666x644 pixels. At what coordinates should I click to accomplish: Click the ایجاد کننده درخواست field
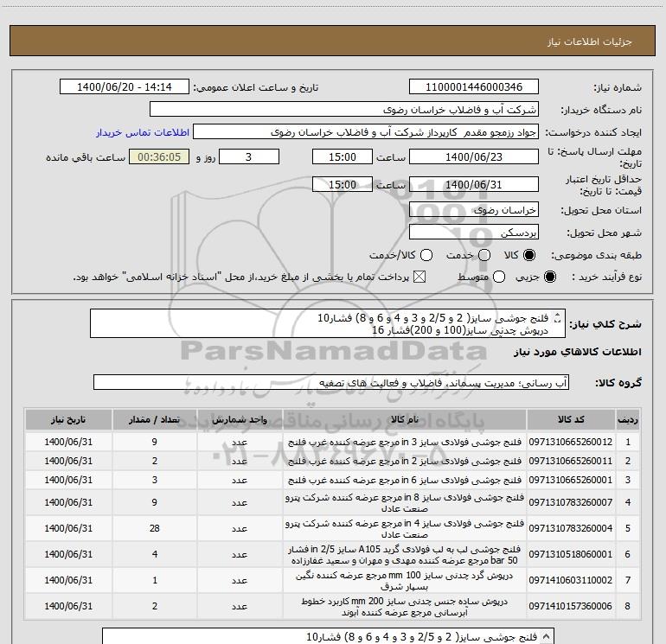pyautogui.click(x=366, y=131)
